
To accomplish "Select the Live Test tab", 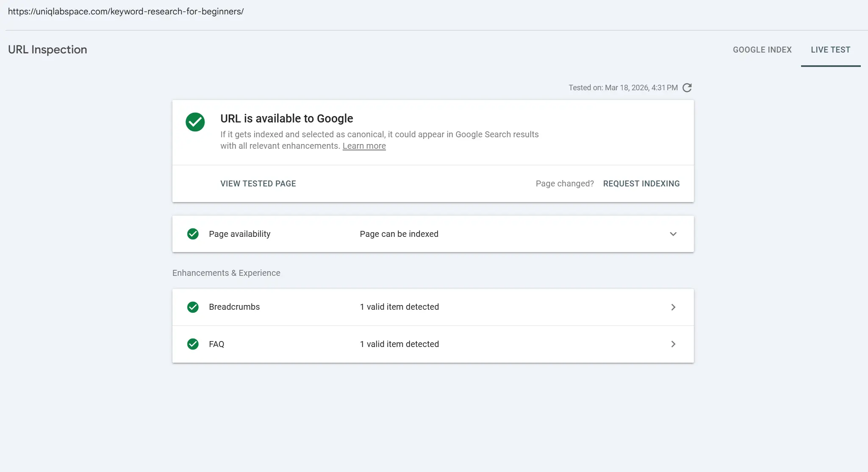I will tap(830, 50).
